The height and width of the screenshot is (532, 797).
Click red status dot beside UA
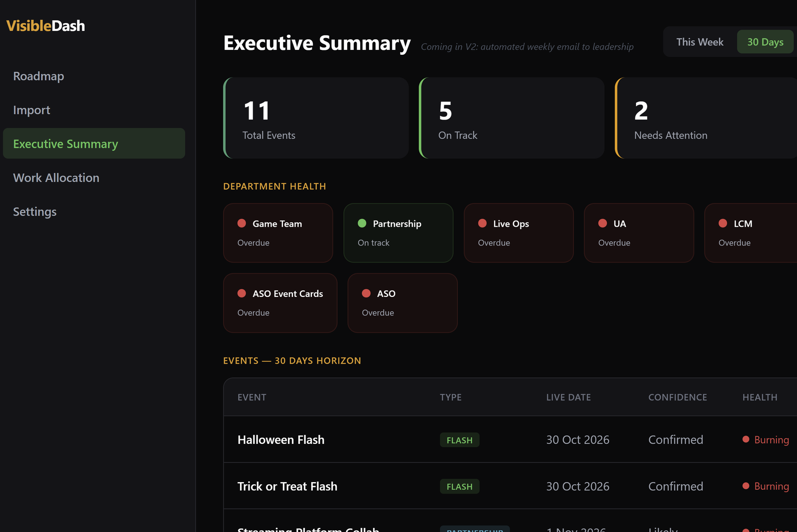(603, 223)
